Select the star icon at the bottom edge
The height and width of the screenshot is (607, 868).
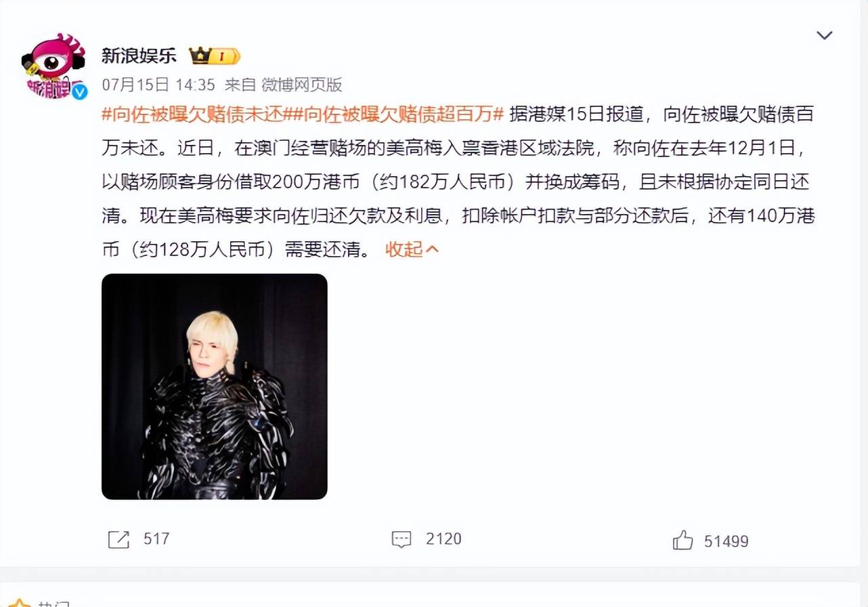[19, 603]
